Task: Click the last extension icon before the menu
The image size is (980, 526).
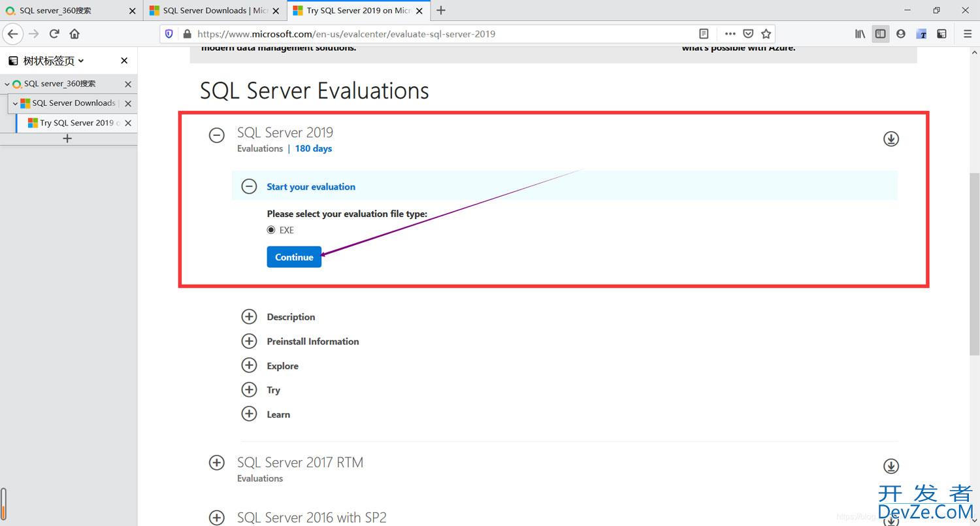Action: (x=942, y=34)
